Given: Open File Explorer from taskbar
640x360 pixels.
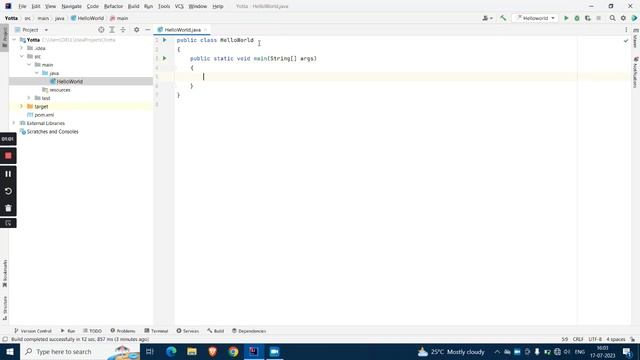Looking at the screenshot, I should tap(192, 351).
